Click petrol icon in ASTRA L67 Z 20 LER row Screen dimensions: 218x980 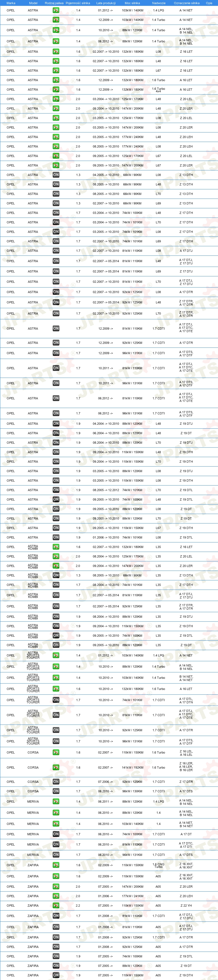(x=56, y=165)
